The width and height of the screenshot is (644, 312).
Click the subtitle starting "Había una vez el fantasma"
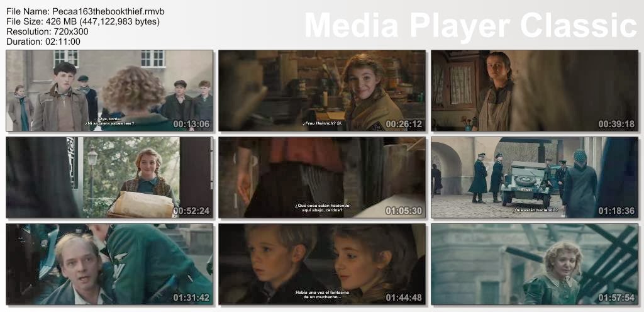323,294
